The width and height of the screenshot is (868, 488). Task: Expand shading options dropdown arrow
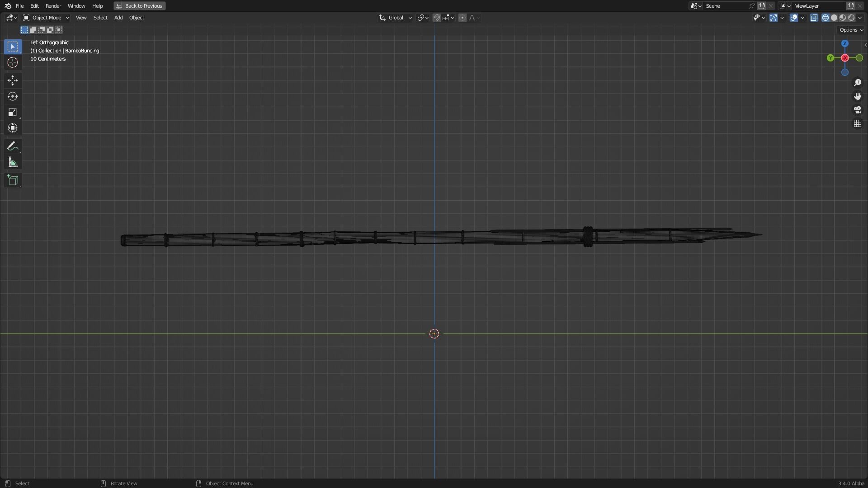[860, 18]
